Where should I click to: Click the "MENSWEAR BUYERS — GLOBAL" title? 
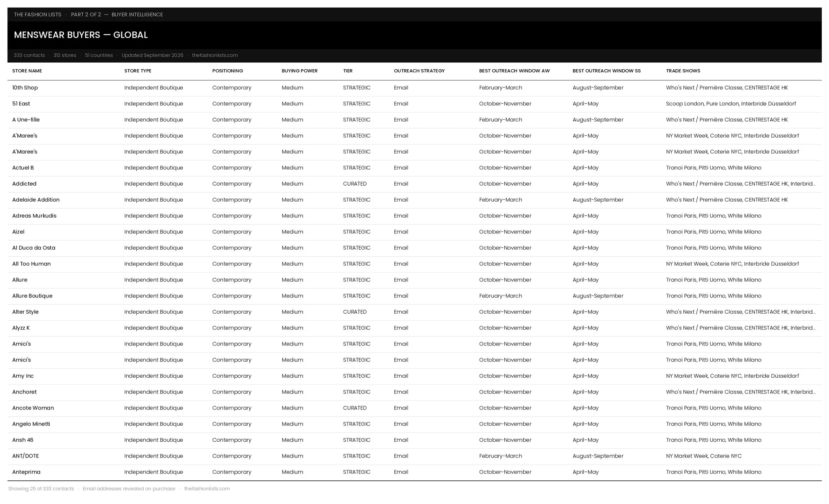pos(81,35)
